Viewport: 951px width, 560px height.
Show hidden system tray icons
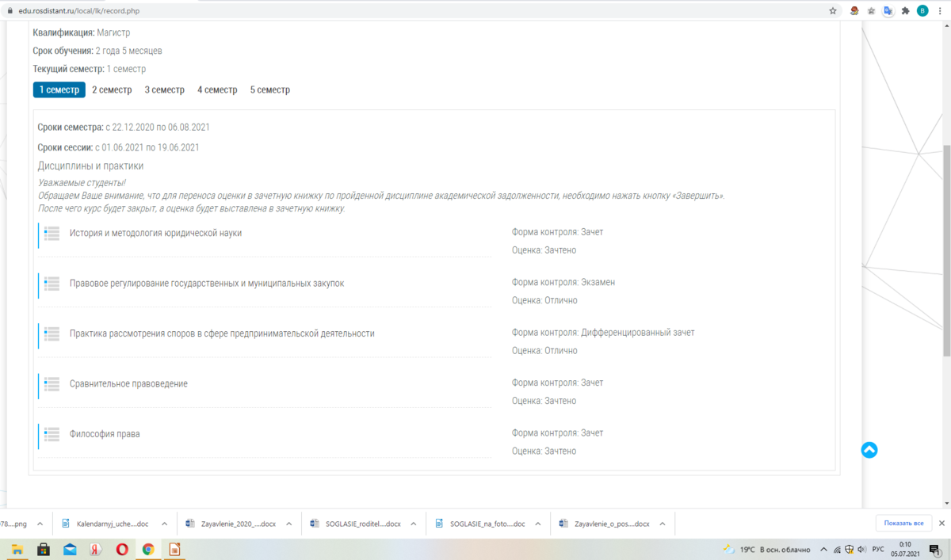click(x=825, y=549)
